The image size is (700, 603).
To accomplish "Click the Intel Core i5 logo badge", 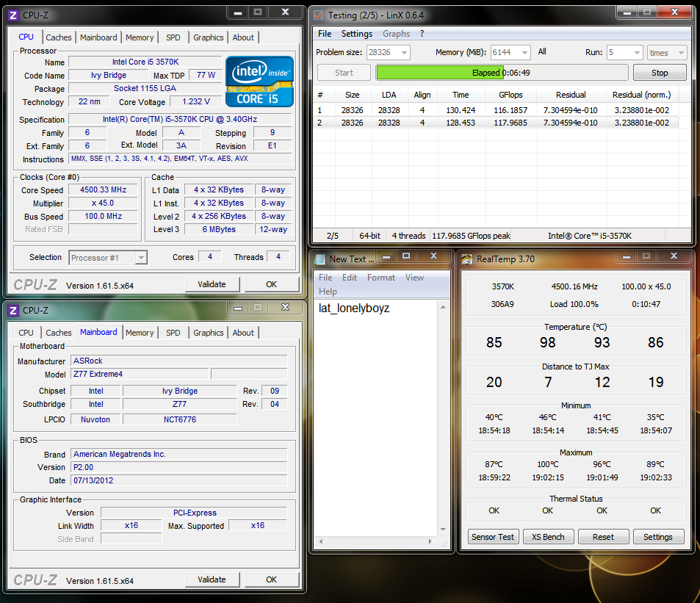I will (259, 81).
